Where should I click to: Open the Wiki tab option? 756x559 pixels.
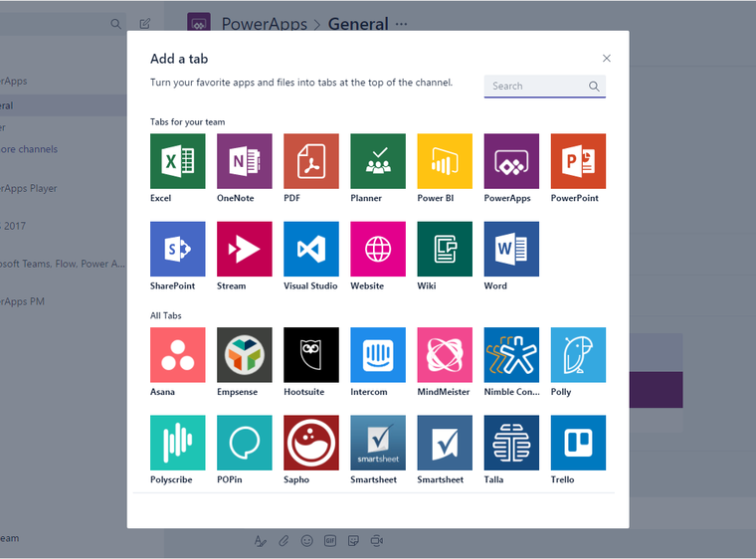(x=444, y=249)
